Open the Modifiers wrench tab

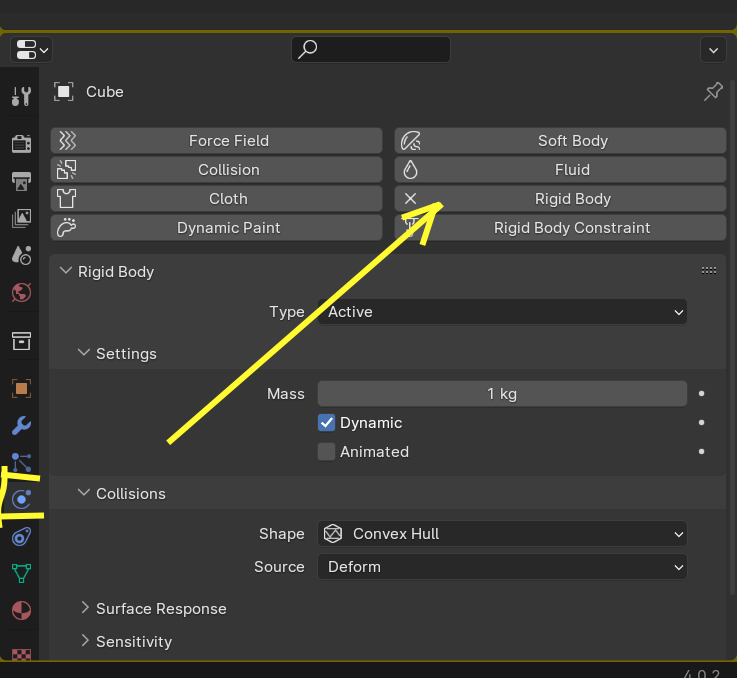click(21, 426)
